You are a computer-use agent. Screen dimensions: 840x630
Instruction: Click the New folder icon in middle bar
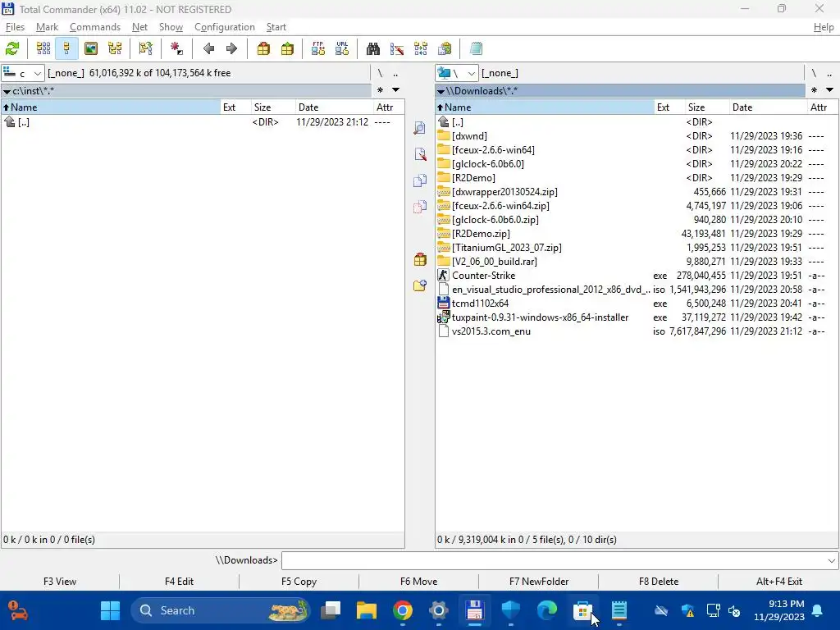click(420, 286)
